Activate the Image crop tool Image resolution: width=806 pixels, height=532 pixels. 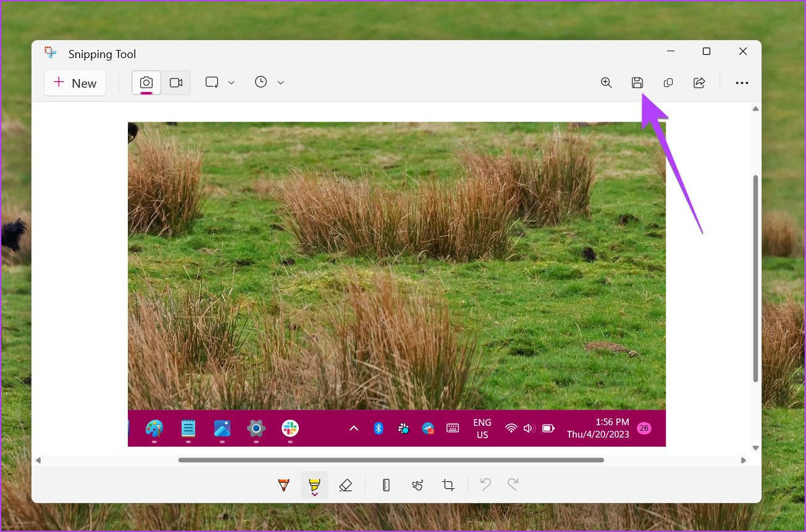click(448, 485)
